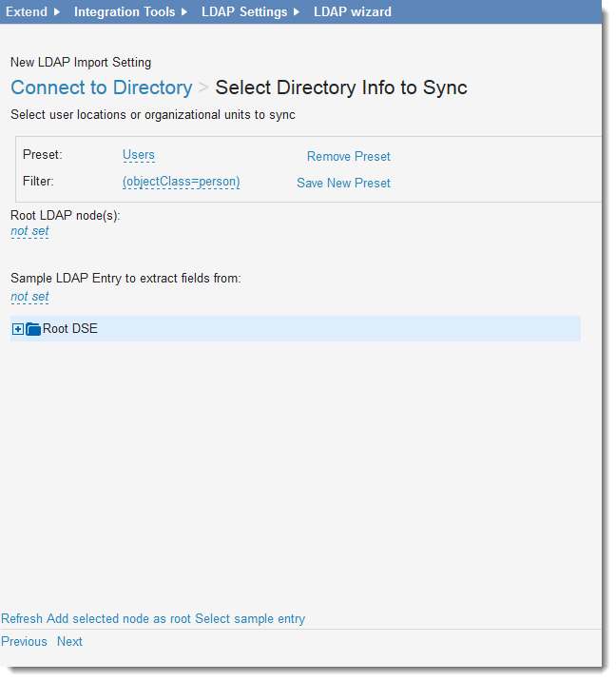Change the Users preset value
This screenshot has height=681, width=616.
[139, 155]
